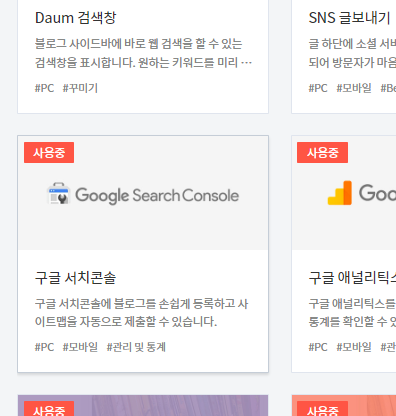Click the 사용중 badge on Google Analytics card

coord(322,153)
